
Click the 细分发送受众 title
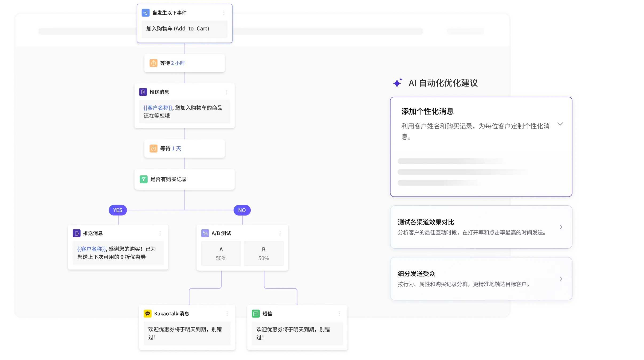click(x=417, y=274)
